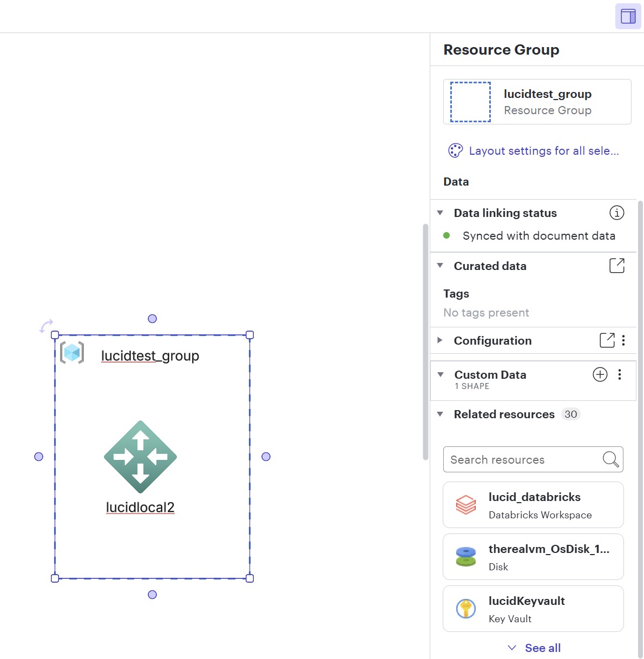This screenshot has width=644, height=659.
Task: Click the Data linking status info icon
Action: [x=617, y=213]
